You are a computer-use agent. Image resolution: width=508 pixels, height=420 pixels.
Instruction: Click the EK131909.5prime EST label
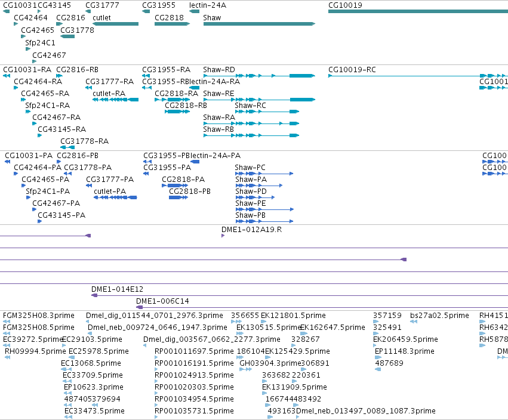[294, 387]
